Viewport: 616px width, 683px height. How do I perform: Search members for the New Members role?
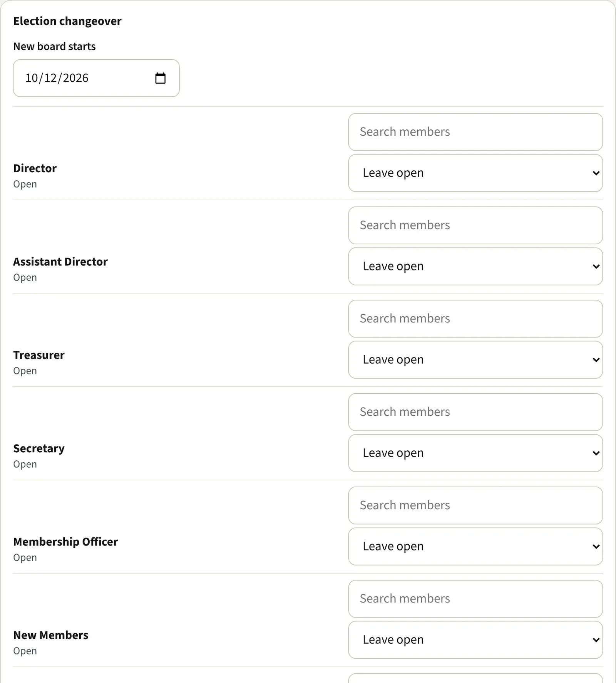[475, 599]
